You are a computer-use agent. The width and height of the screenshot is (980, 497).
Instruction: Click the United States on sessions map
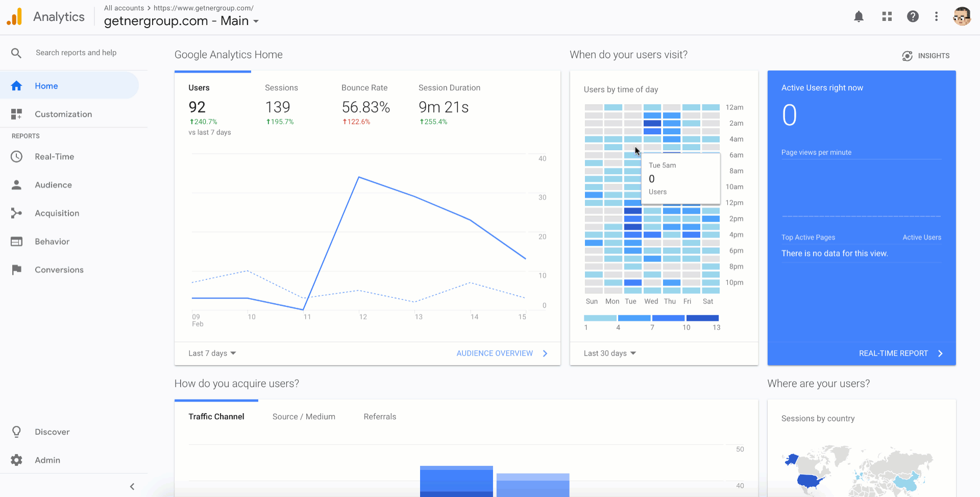(x=810, y=480)
